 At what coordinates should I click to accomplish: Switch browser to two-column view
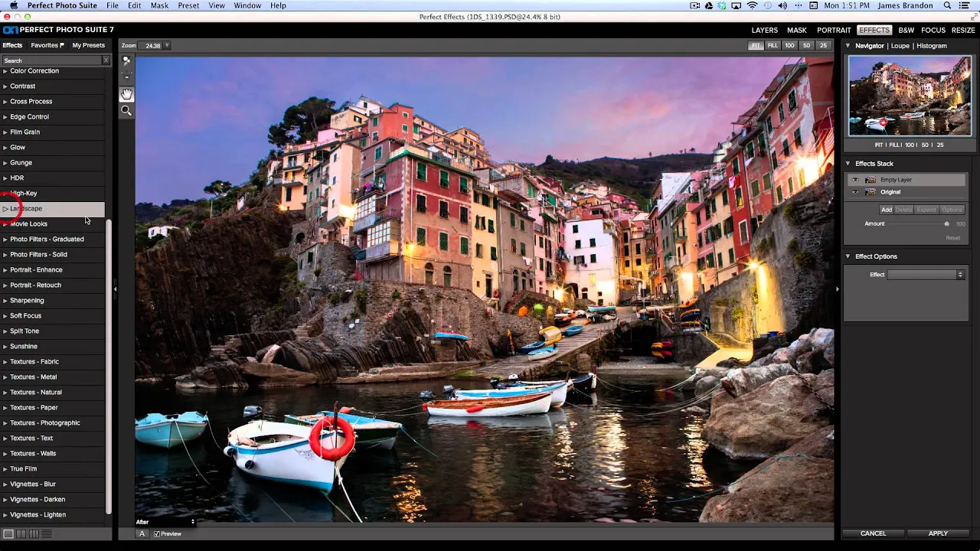click(x=21, y=533)
